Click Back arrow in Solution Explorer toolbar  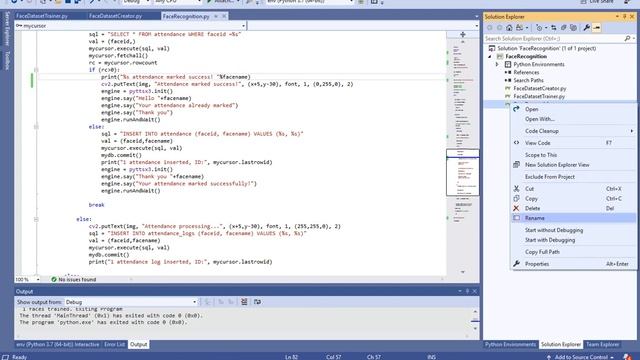pos(489,28)
